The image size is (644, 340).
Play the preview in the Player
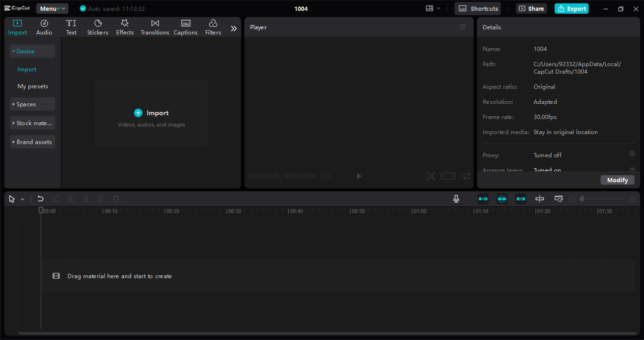tap(359, 176)
